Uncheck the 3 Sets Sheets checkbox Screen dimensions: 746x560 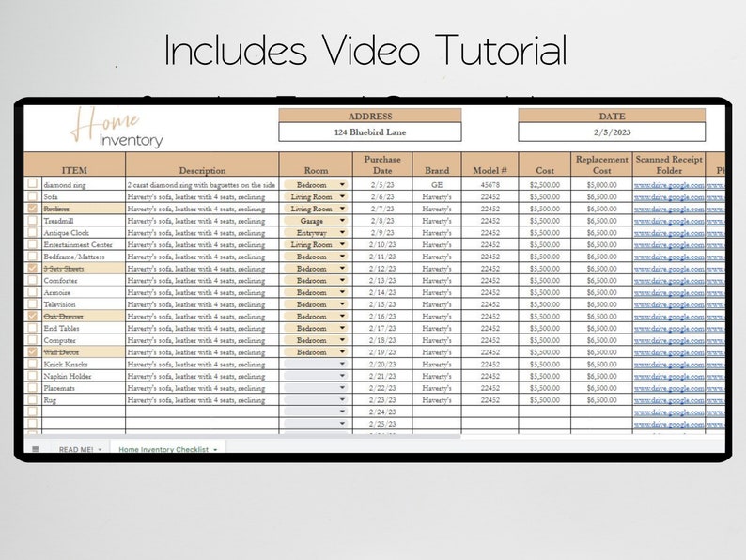pyautogui.click(x=32, y=269)
